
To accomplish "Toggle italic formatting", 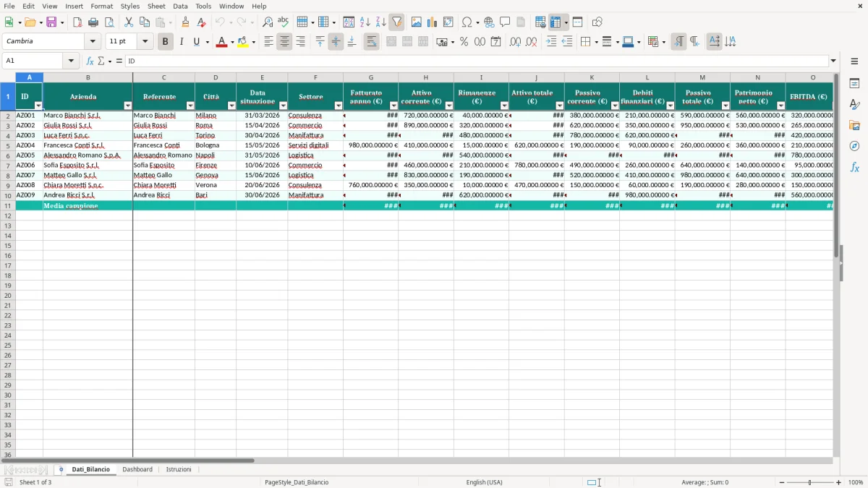I will [181, 42].
